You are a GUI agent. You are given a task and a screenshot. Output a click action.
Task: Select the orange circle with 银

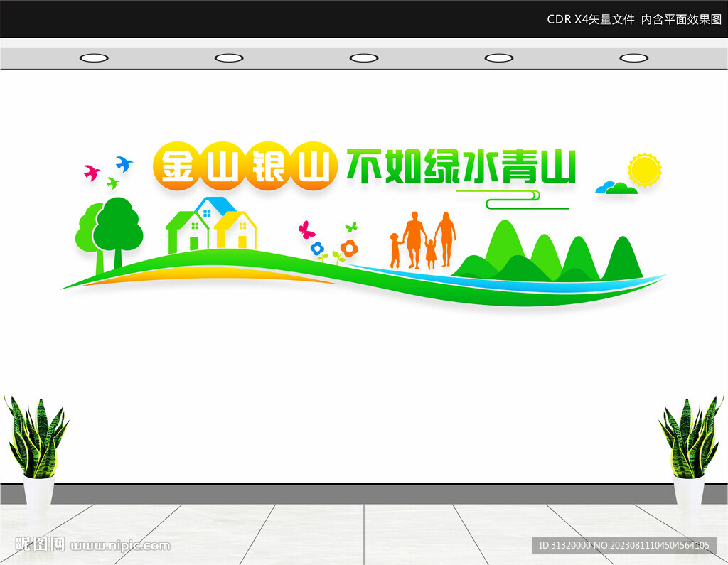click(268, 166)
